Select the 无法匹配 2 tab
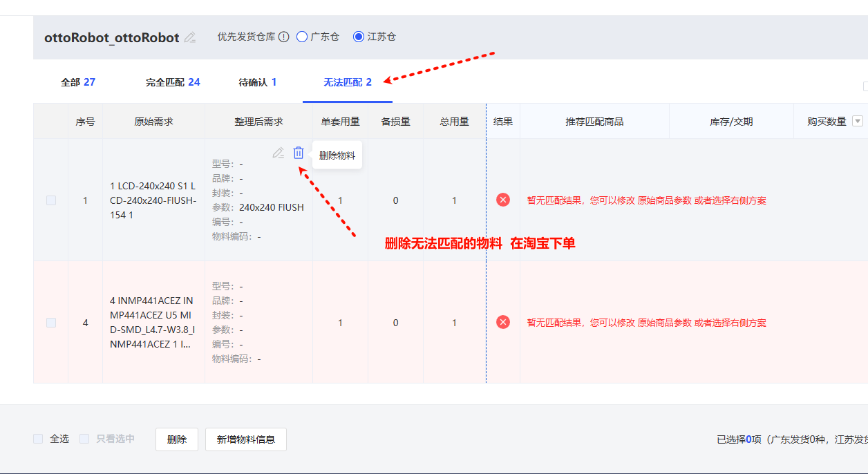Viewport: 868px width, 474px height. point(348,82)
